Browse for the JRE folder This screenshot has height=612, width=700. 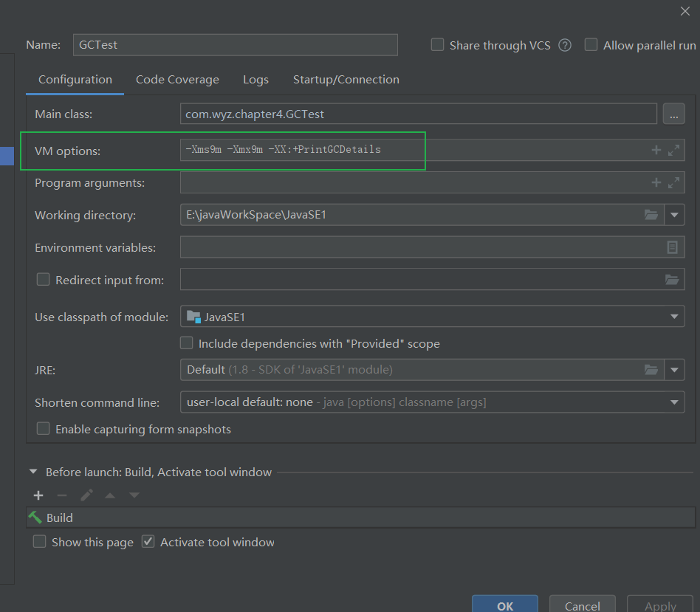[x=651, y=369]
